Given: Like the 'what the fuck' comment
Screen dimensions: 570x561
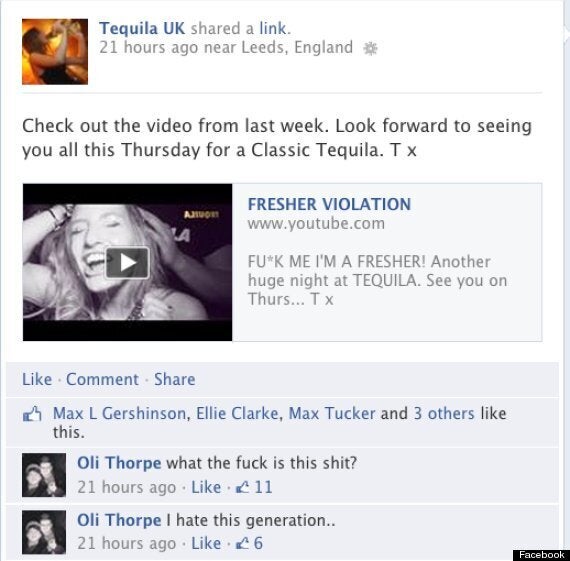Looking at the screenshot, I should pos(206,487).
